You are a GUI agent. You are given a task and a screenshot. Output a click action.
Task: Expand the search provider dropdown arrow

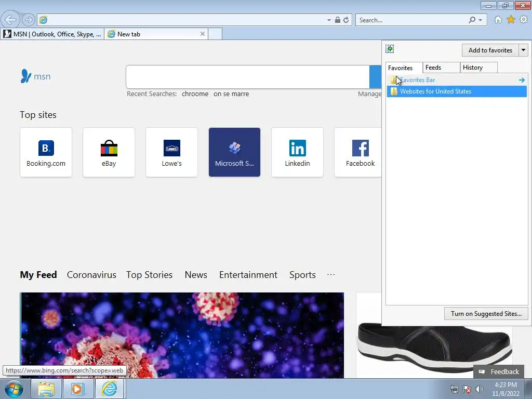(480, 20)
